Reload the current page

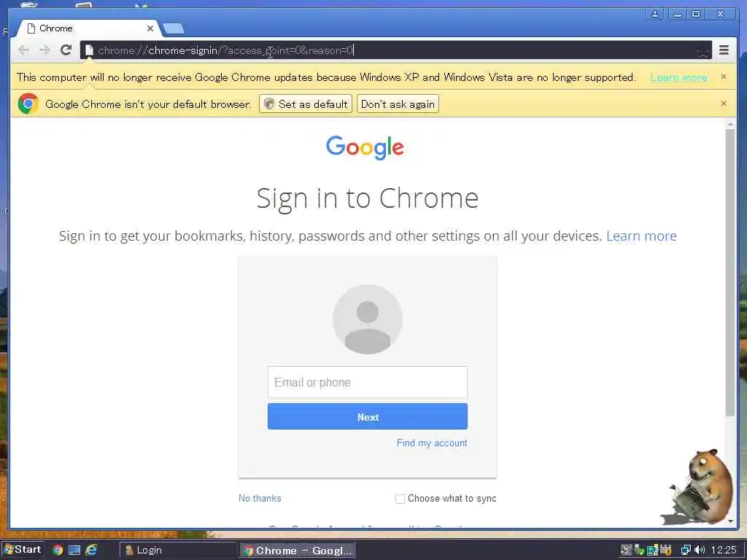click(66, 50)
